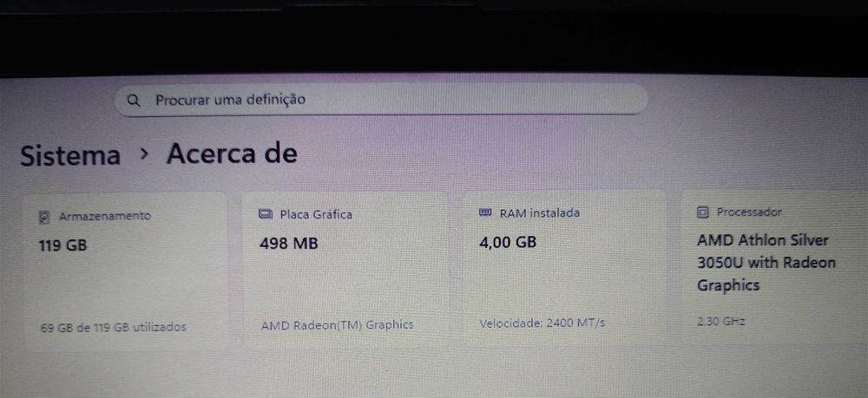The height and width of the screenshot is (398, 868).
Task: Select the 'Acerca de' page heading
Action: pos(232,153)
